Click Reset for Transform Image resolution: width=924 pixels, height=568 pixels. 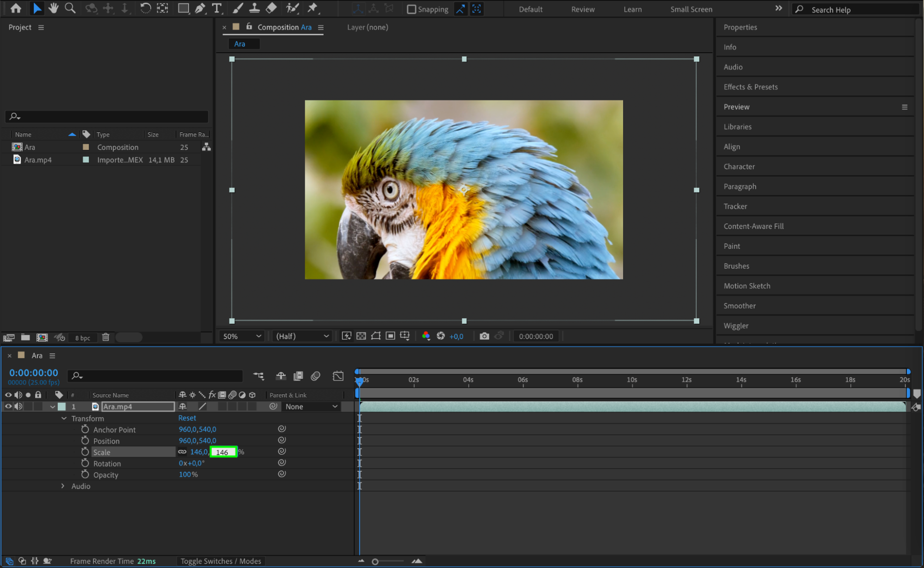187,418
